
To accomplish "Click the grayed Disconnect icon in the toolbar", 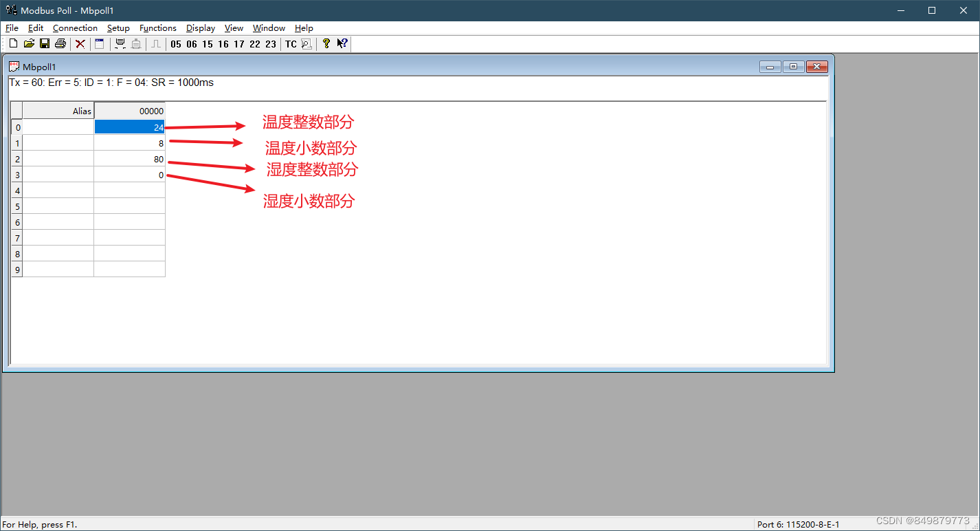I will (x=136, y=44).
